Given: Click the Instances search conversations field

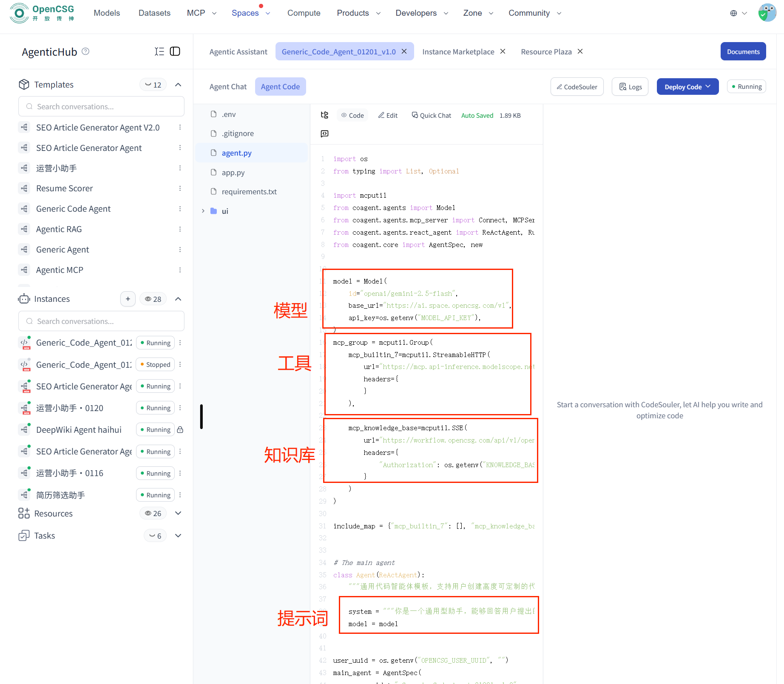Looking at the screenshot, I should [x=101, y=321].
